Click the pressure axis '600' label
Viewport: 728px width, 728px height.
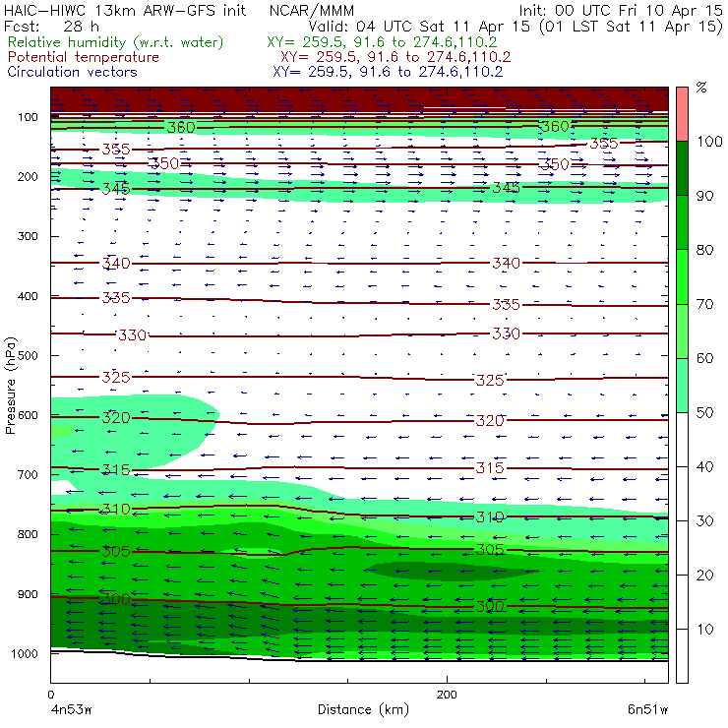28,415
